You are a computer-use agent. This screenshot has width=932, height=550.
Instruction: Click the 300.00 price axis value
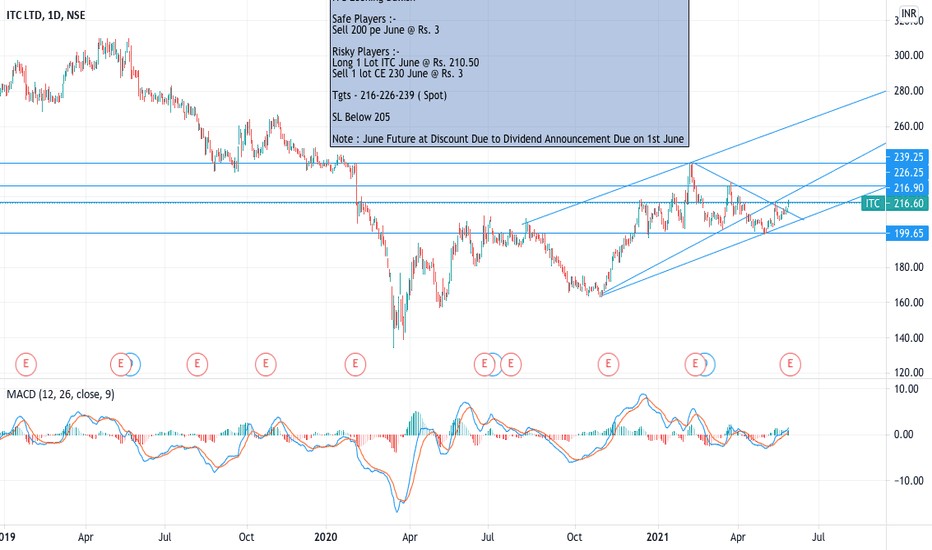click(909, 55)
